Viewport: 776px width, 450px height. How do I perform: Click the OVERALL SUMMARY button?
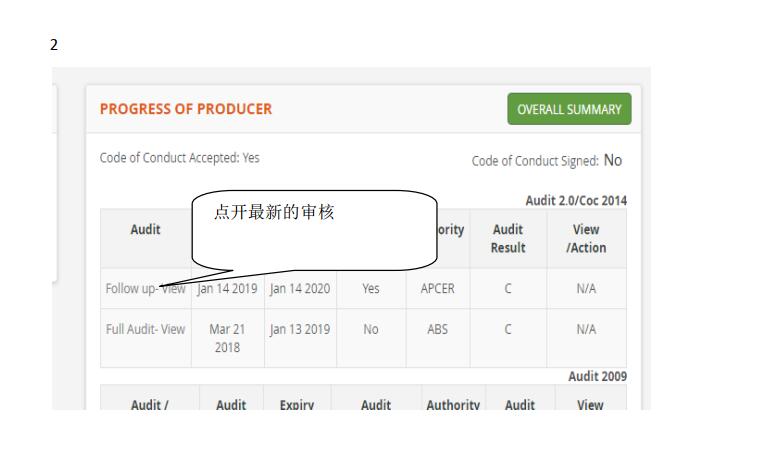[x=569, y=109]
